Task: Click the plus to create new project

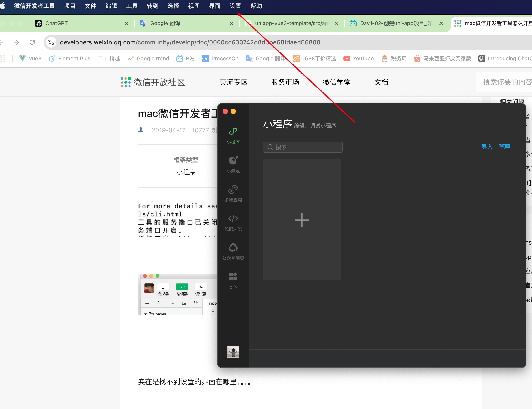Action: coord(301,220)
